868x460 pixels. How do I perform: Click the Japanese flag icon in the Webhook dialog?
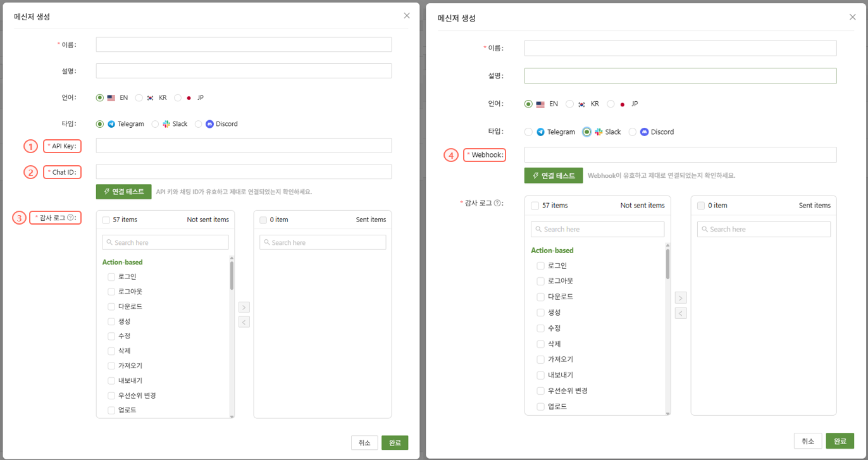point(623,104)
